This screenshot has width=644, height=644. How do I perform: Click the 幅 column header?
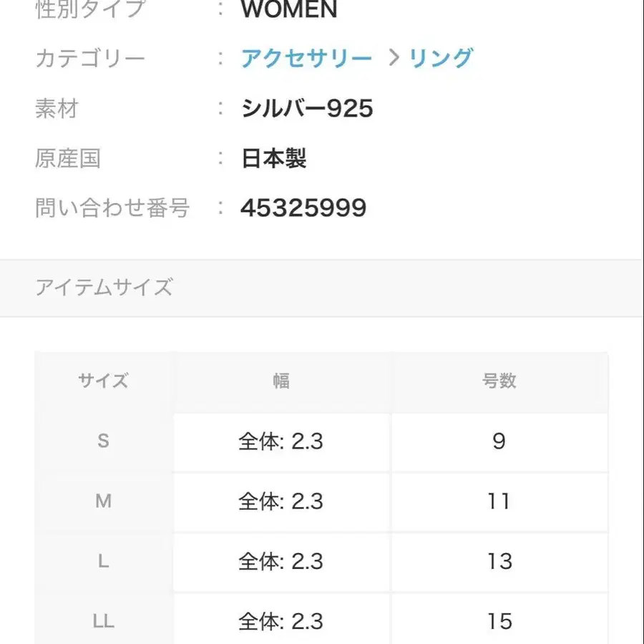[x=281, y=381]
